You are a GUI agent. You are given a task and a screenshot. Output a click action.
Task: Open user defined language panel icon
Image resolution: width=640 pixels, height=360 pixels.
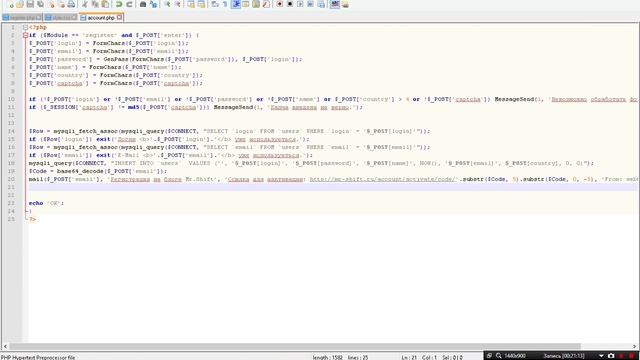(x=246, y=4)
